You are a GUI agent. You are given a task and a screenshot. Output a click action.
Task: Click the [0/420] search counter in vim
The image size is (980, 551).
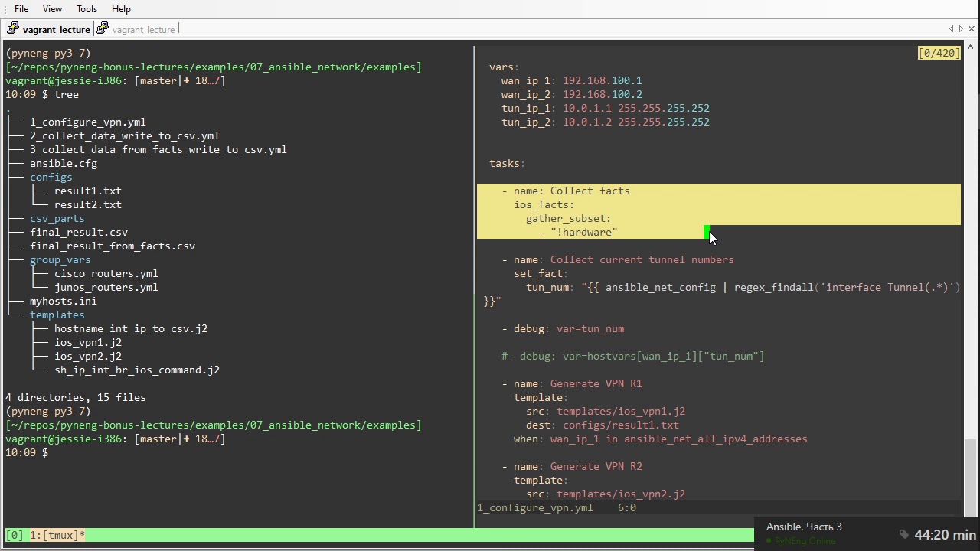[x=939, y=53]
